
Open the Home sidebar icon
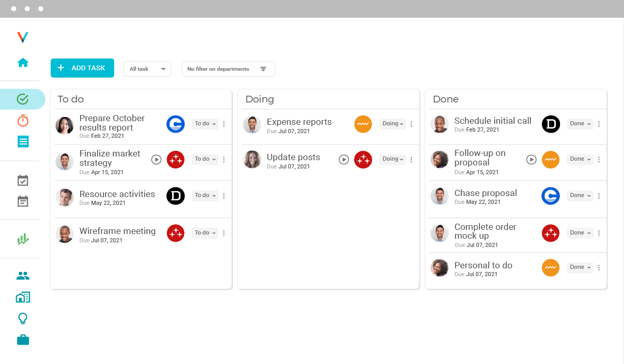[x=23, y=62]
